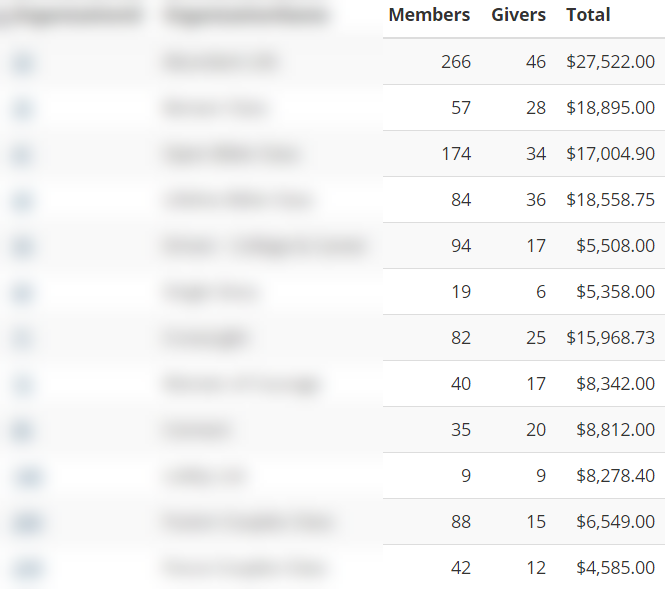Click the $5,508.00 total amount
Image resolution: width=670 pixels, height=589 pixels.
[615, 246]
